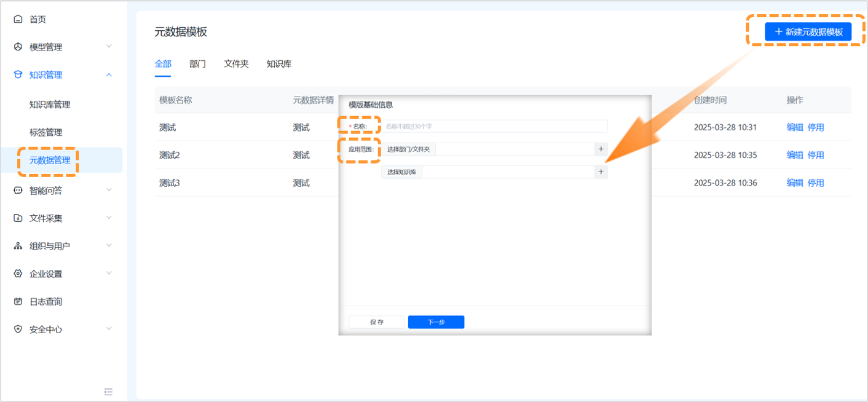Viewport: 868px width, 402px height.
Task: Click Disable (停用) link for 测试3 row
Action: pos(816,183)
